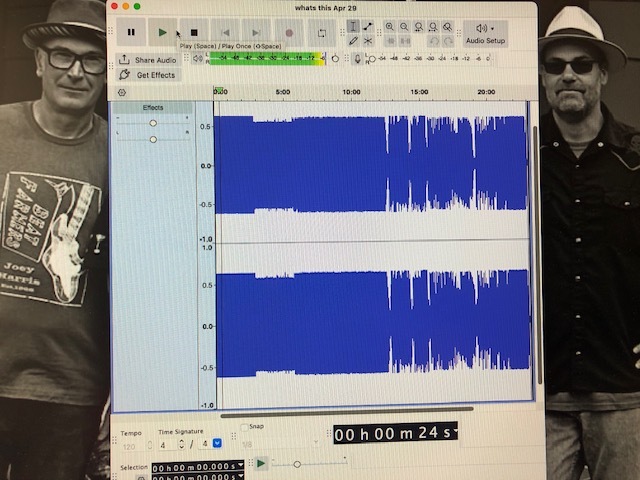Click the selection settings gear icon below Selection
This screenshot has height=480, width=640.
(141, 477)
